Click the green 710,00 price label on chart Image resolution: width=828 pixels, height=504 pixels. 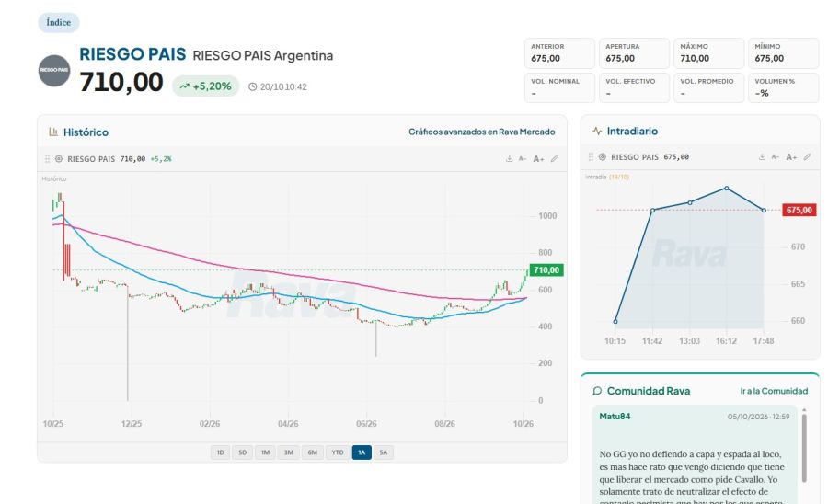tap(546, 270)
